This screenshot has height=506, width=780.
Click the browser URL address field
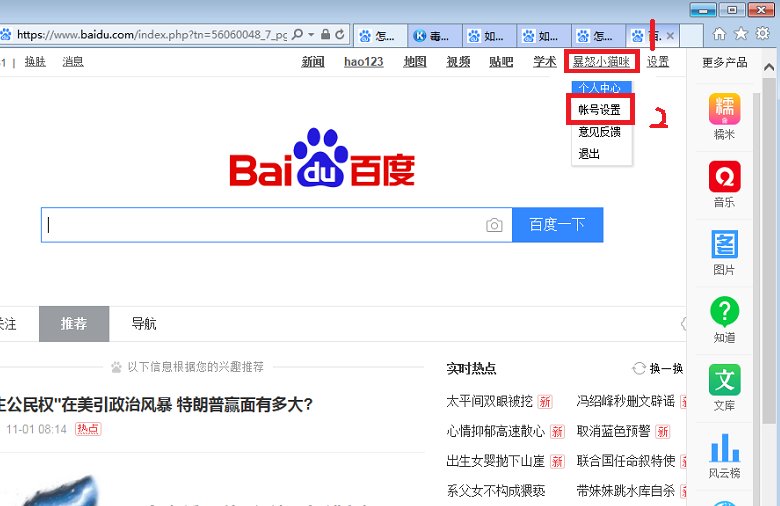pos(152,35)
